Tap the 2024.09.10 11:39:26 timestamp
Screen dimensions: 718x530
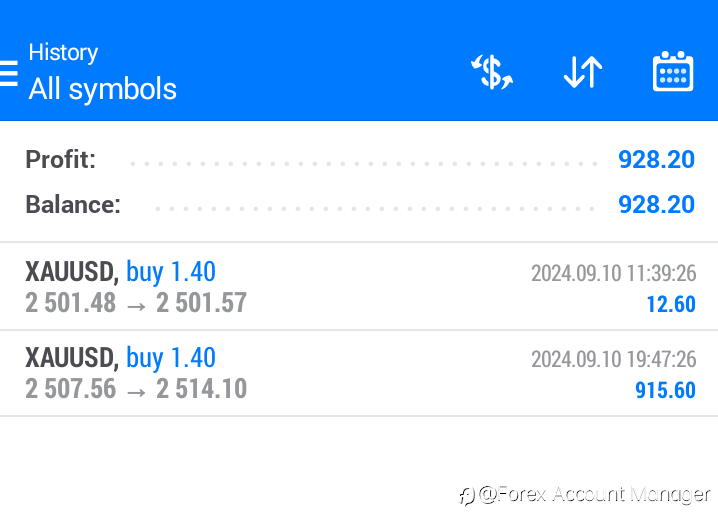point(613,273)
